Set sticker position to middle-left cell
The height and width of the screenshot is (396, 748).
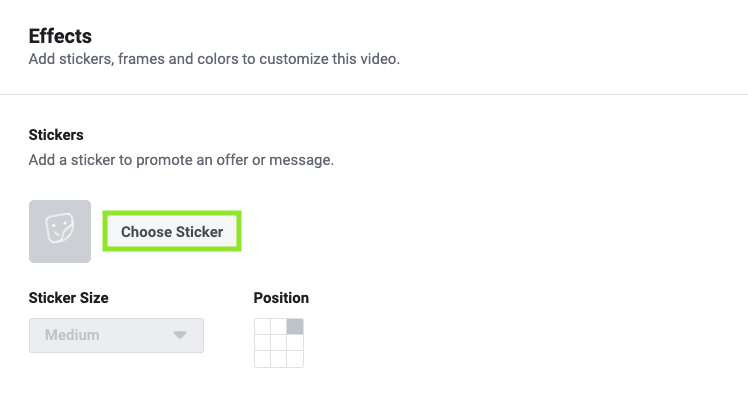(262, 343)
